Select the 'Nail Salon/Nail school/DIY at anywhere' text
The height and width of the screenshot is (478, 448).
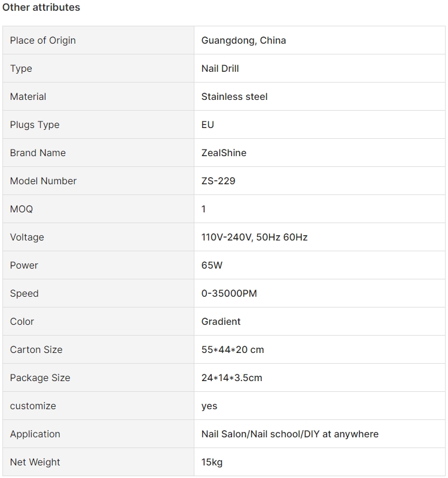pyautogui.click(x=289, y=434)
